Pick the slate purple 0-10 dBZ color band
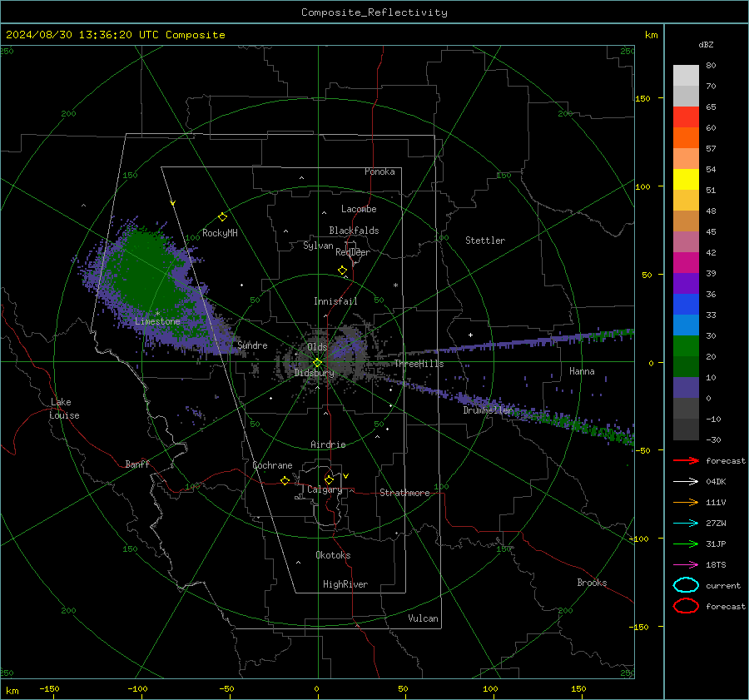Viewport: 749px width, 700px height. 686,388
